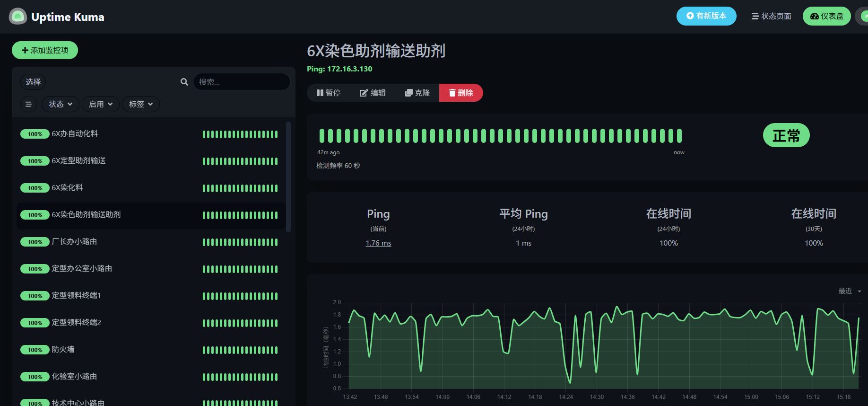The width and height of the screenshot is (868, 406).
Task: Click the 添加监控项 add monitor button
Action: pyautogui.click(x=45, y=50)
